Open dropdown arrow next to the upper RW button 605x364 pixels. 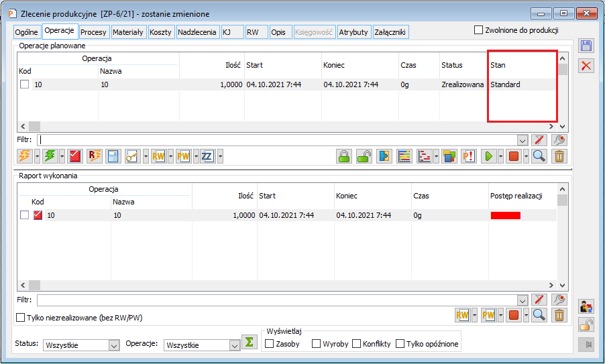pyautogui.click(x=170, y=156)
